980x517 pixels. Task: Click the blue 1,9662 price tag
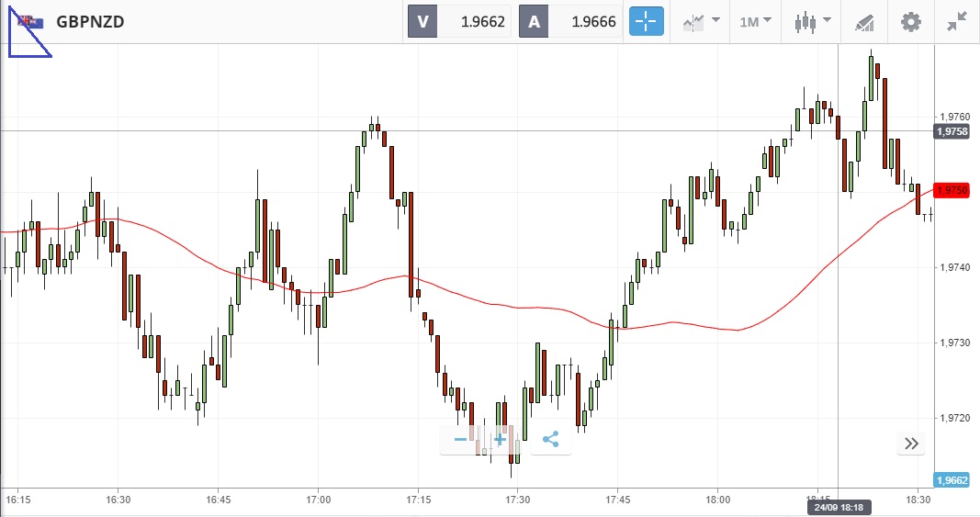pyautogui.click(x=951, y=479)
